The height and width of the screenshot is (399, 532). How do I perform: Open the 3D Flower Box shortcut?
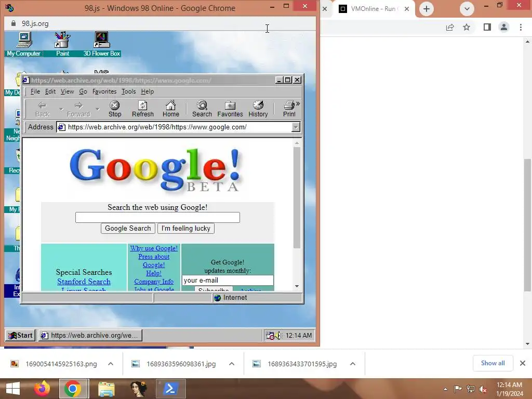[x=102, y=44]
